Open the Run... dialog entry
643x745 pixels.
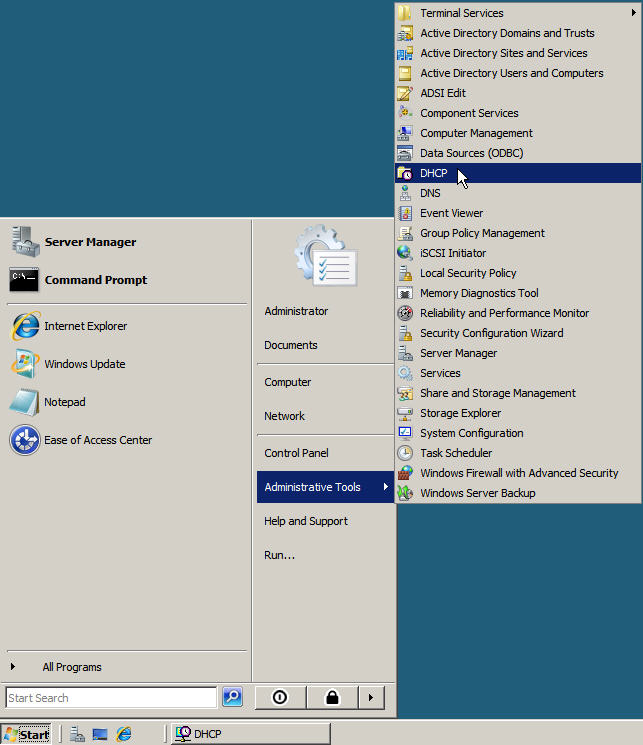279,555
